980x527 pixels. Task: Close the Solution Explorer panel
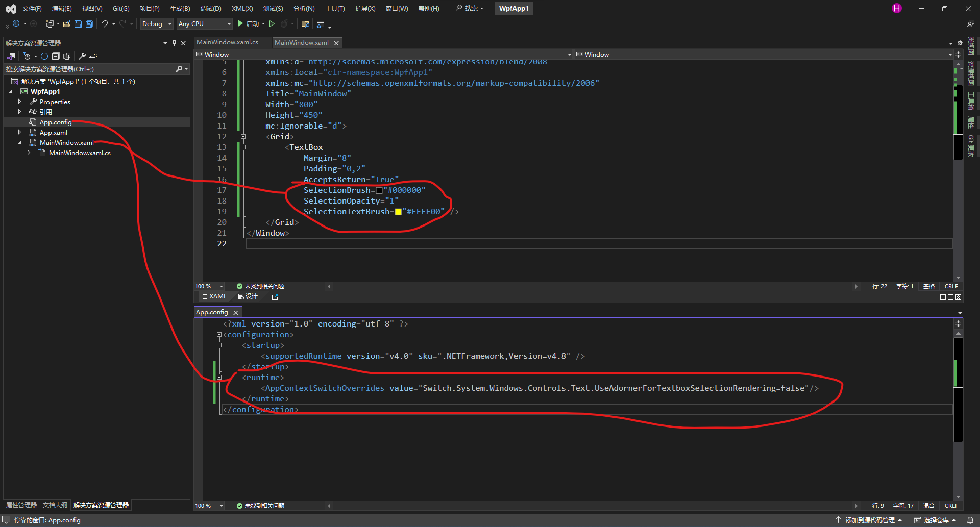(x=183, y=43)
